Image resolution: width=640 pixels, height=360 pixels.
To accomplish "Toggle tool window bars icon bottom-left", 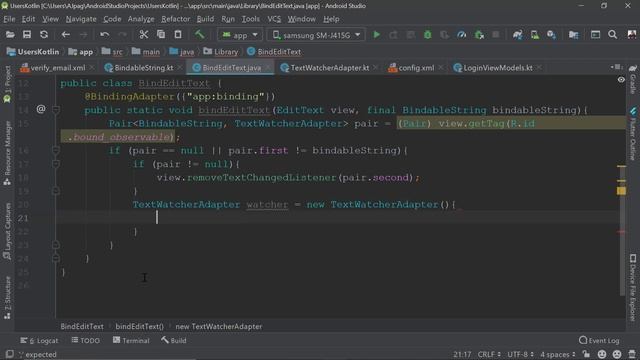I will pyautogui.click(x=9, y=354).
